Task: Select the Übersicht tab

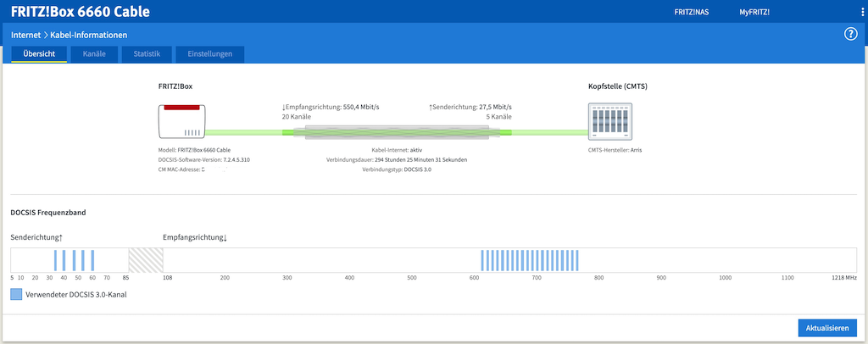Action: [x=39, y=54]
